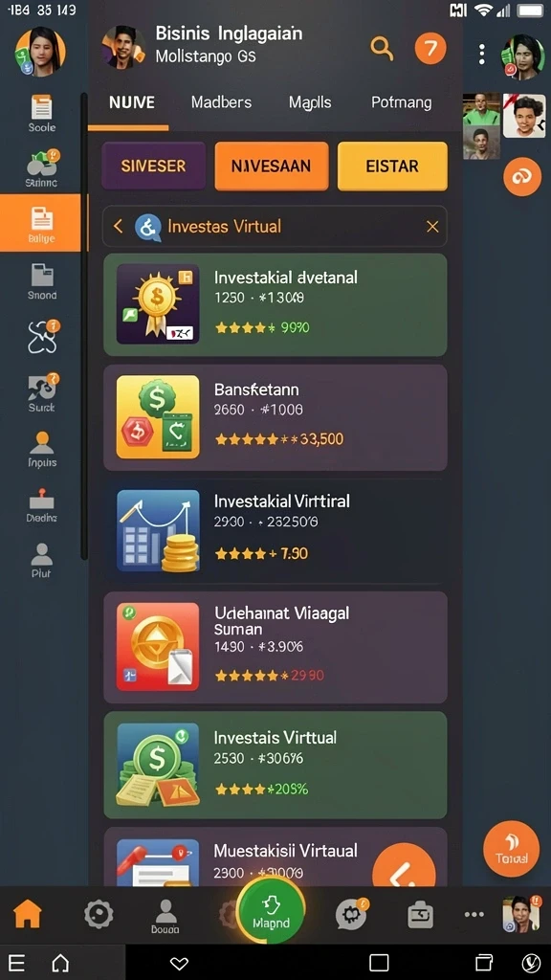
Task: Tap the boy's face photo in right panel
Action: pos(523,116)
